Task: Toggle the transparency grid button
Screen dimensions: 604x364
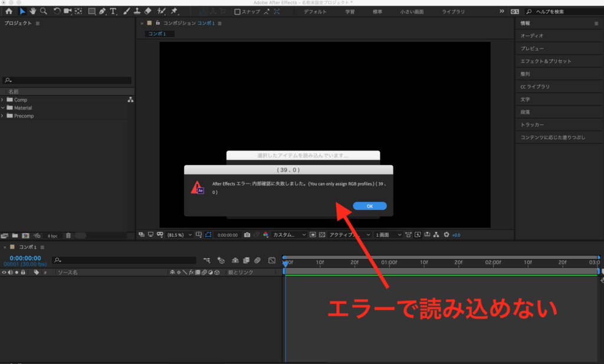Action: pos(322,235)
